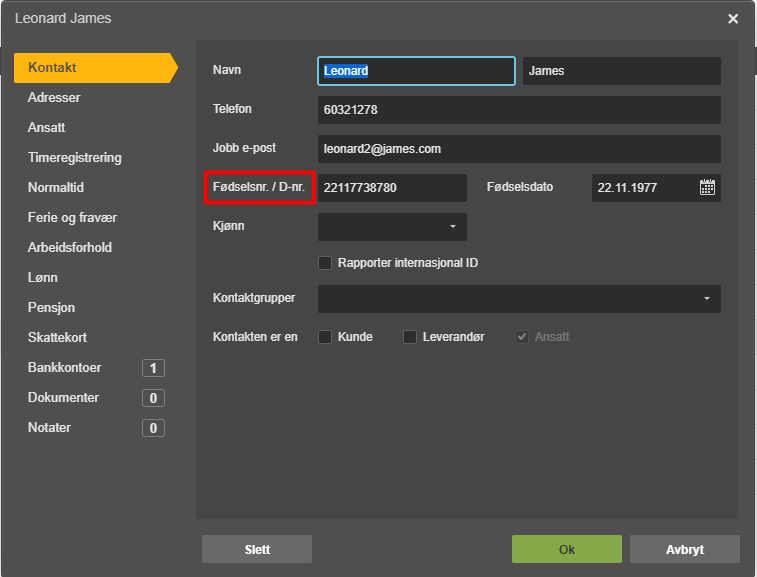Click the Telefon input field
This screenshot has height=577, width=757.
coord(519,110)
